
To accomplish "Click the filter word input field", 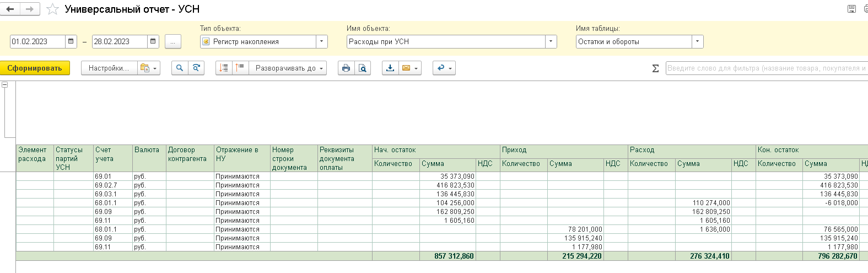I will click(x=767, y=68).
